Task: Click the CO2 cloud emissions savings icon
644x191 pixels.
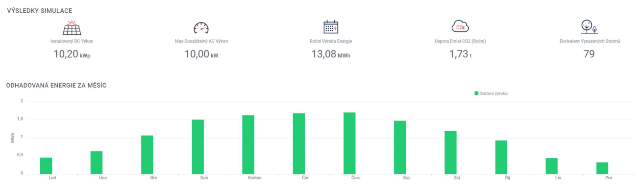Action: [x=460, y=27]
